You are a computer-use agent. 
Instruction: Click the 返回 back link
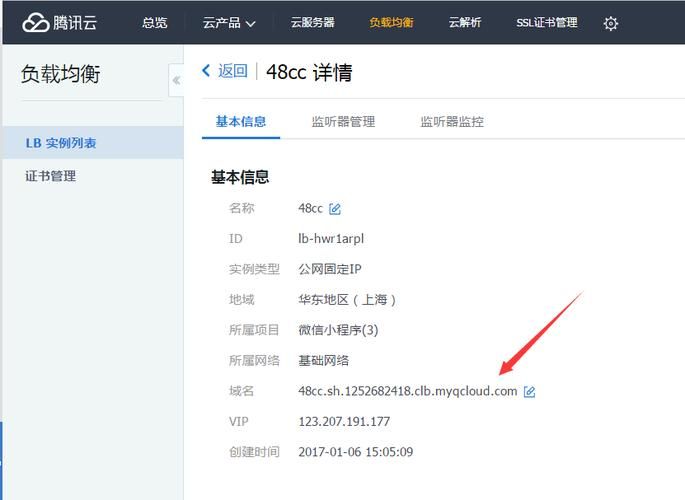pyautogui.click(x=225, y=71)
